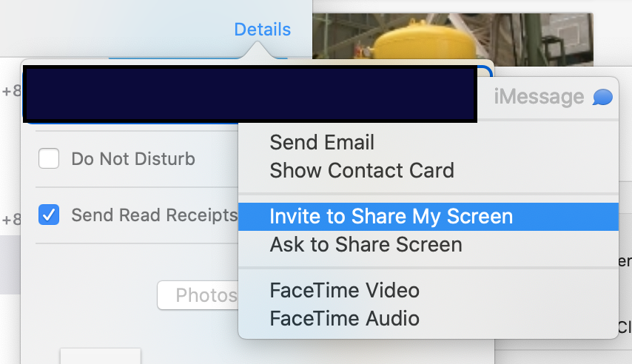This screenshot has height=364, width=632.
Task: Click the popover arrow beneath Details
Action: click(257, 50)
